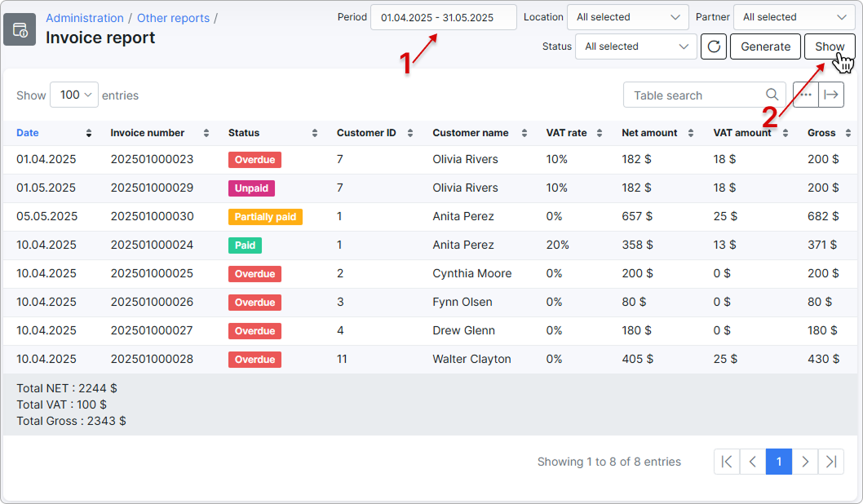Select page 1 in pagination
This screenshot has height=504, width=863.
[x=779, y=462]
